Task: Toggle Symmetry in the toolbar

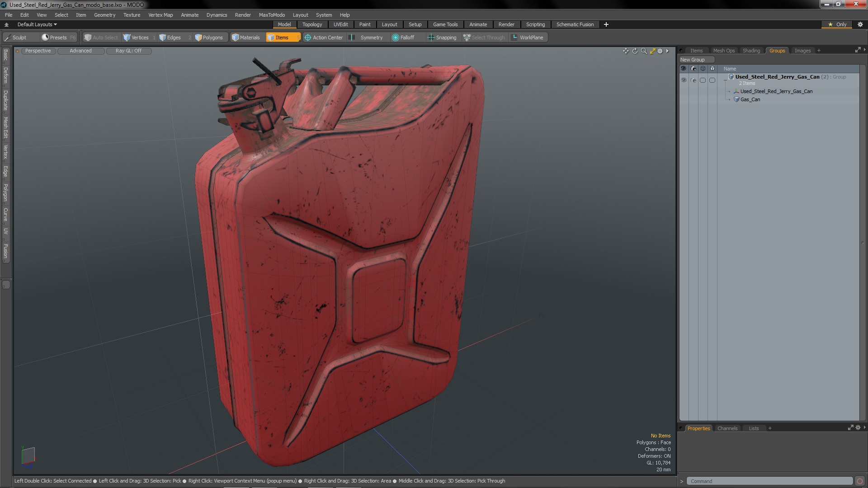Action: coord(367,38)
